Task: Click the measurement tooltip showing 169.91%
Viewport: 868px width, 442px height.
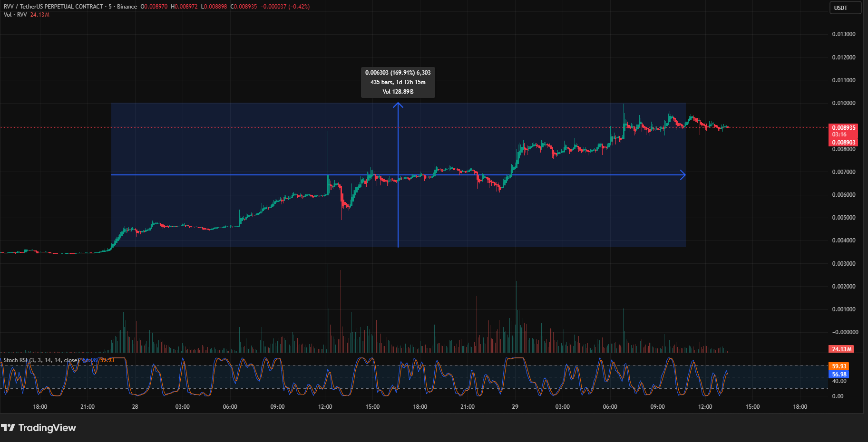Action: 398,82
